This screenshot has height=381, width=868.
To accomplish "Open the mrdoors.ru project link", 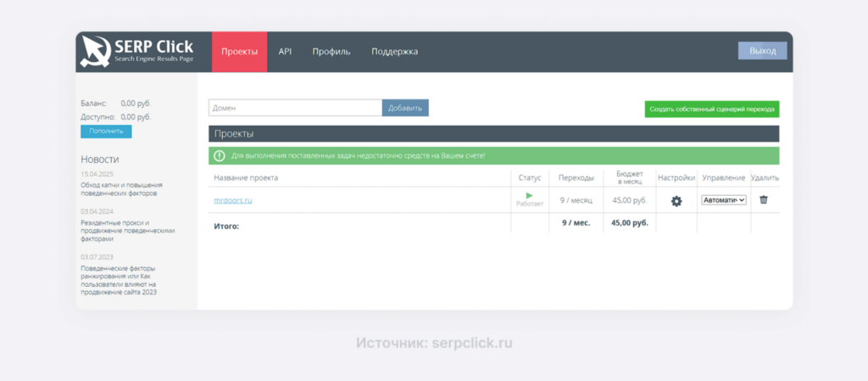I will tap(233, 201).
